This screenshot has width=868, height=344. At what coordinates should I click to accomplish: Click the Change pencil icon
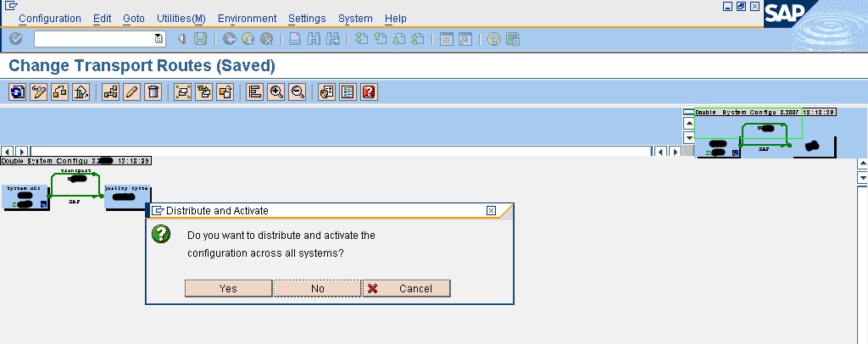pyautogui.click(x=131, y=92)
